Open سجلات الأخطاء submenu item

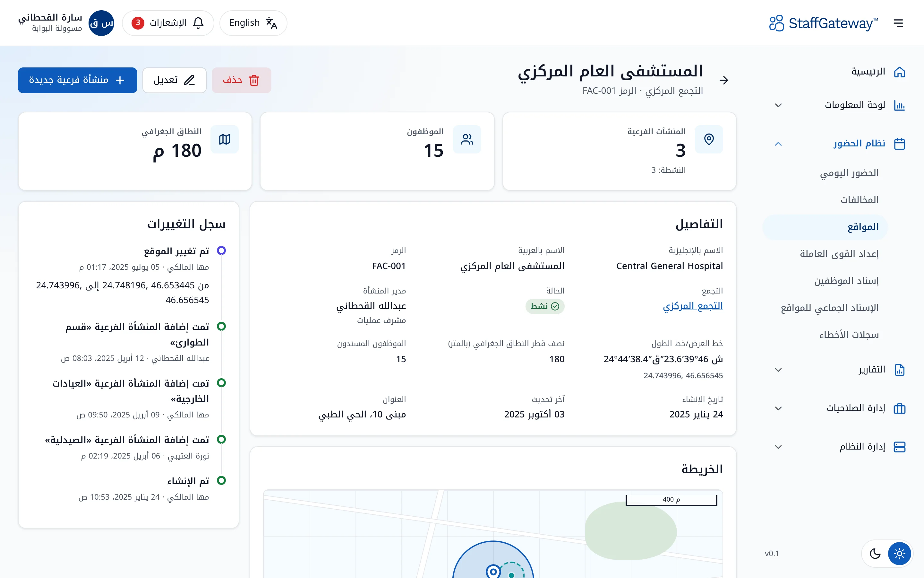point(825,335)
